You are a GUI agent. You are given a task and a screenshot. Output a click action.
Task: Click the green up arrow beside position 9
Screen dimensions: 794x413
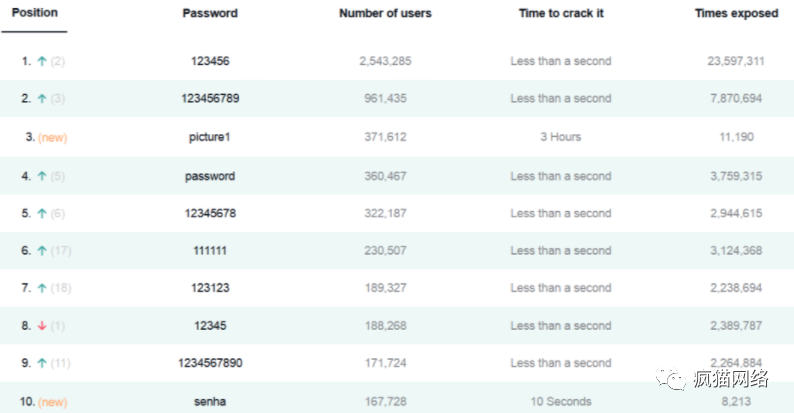click(x=42, y=363)
